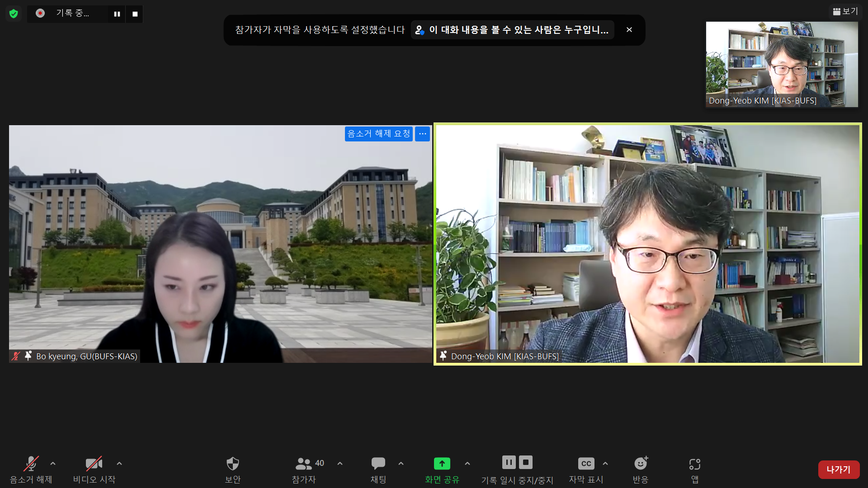Start video (비디오 시작) camera toggle
The height and width of the screenshot is (488, 868).
(x=94, y=464)
